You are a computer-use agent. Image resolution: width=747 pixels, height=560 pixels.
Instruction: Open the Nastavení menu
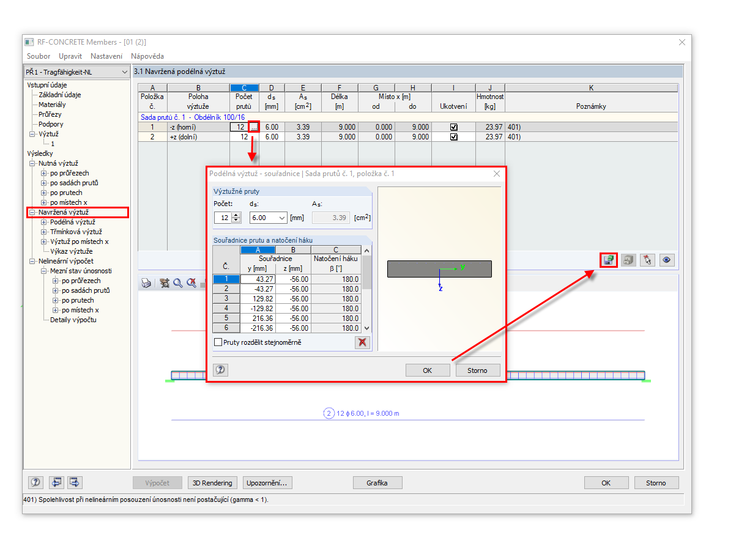pos(106,56)
